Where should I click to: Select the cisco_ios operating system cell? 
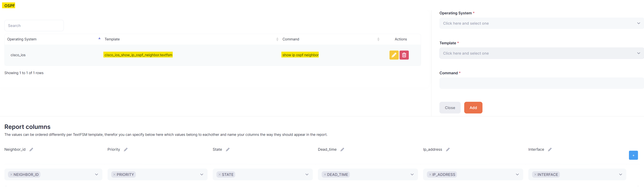click(18, 55)
